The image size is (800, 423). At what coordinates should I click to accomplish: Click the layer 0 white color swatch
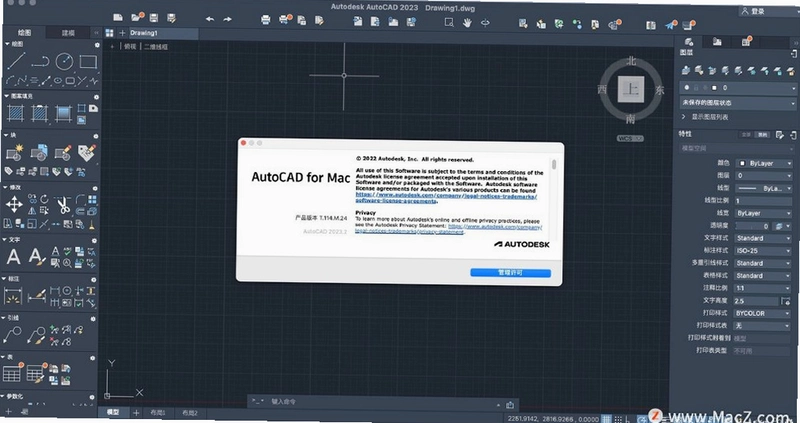click(714, 88)
